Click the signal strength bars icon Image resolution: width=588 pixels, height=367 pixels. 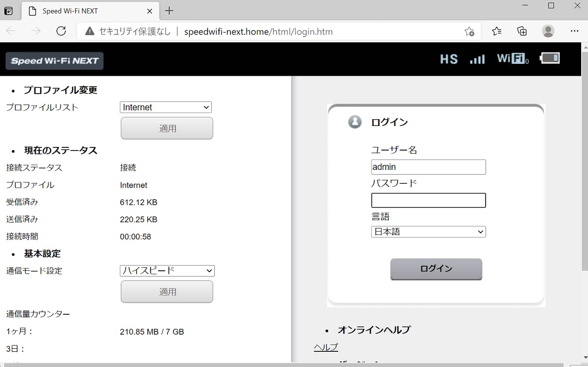477,59
